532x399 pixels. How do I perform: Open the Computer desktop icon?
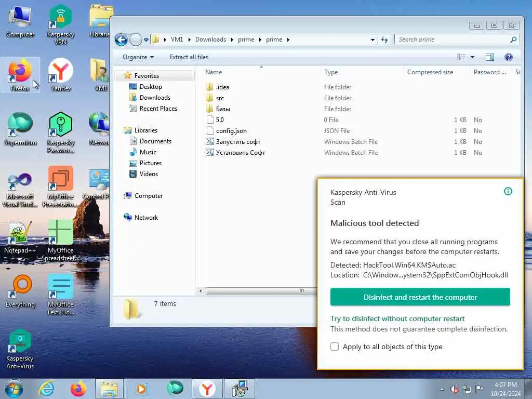click(x=20, y=21)
